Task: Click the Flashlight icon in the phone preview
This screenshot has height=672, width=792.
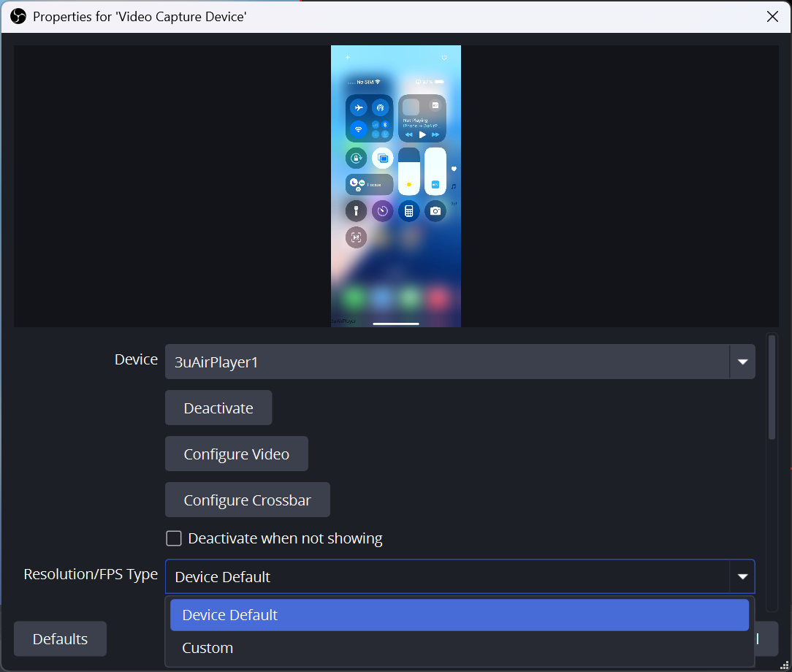Action: pos(356,211)
